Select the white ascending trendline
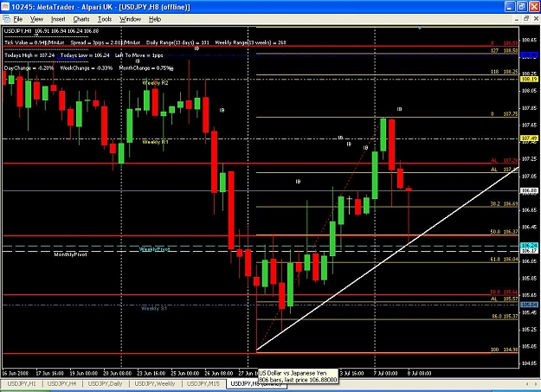Viewport: 541px width, 392px height. tap(386, 260)
